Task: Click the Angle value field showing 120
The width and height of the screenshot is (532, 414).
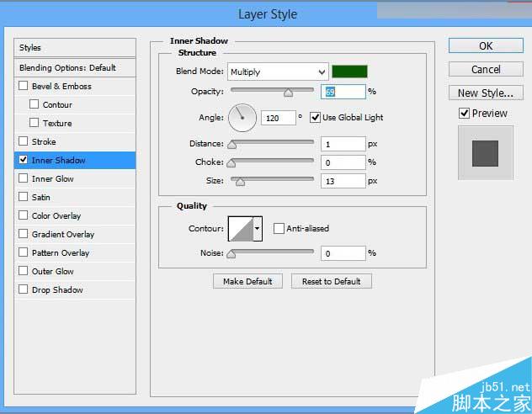Action: point(279,118)
